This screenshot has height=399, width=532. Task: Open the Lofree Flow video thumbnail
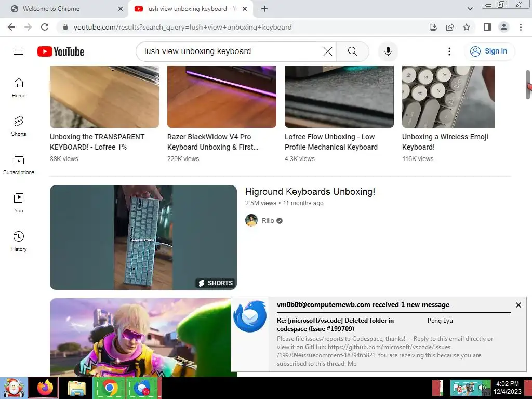(339, 97)
